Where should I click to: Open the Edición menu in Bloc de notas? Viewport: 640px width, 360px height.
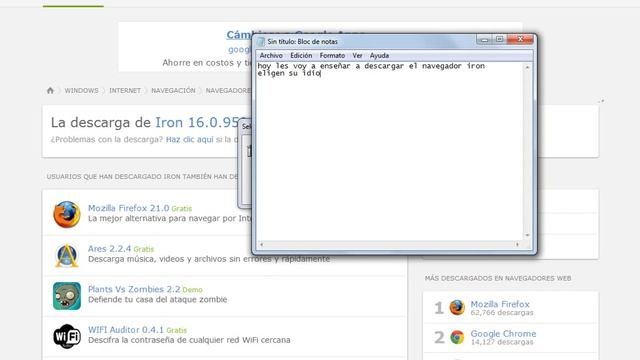301,56
